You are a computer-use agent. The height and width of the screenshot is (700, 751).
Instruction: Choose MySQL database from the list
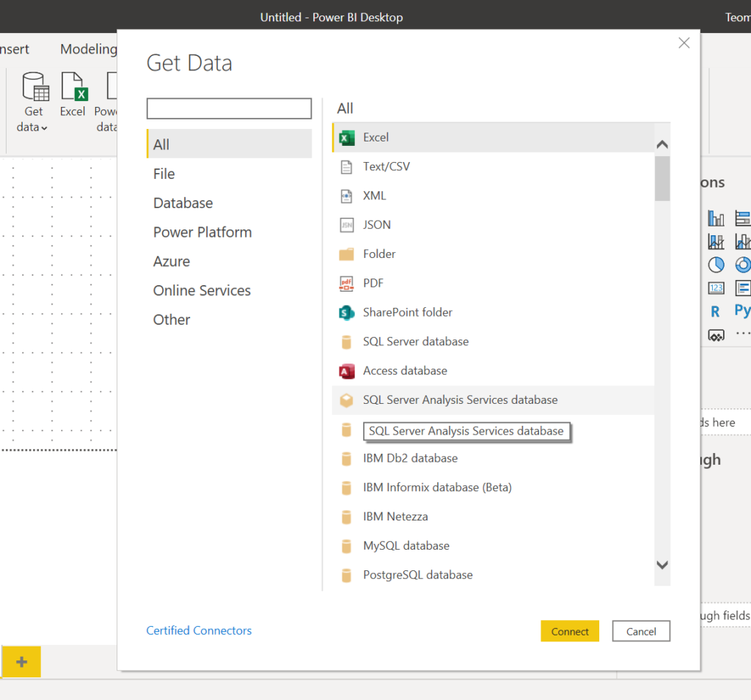406,546
